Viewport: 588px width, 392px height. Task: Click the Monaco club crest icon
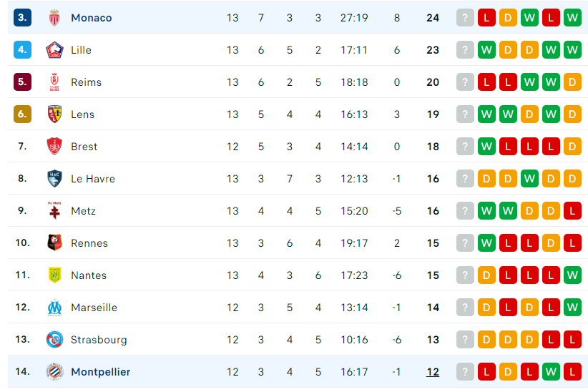[x=54, y=18]
